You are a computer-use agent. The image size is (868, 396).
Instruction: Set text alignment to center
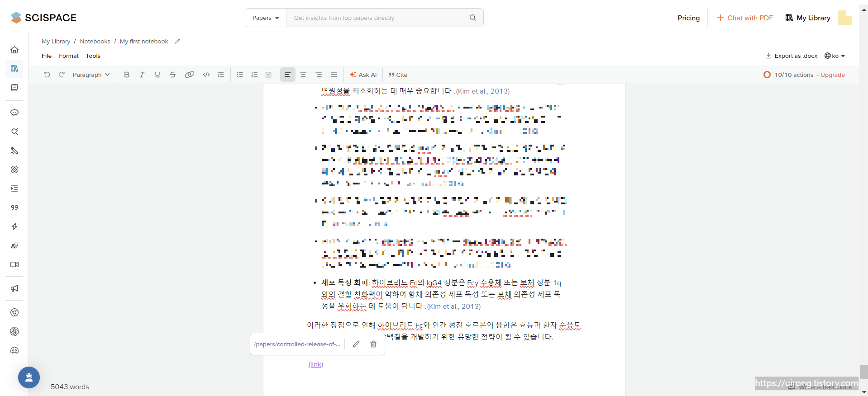click(x=303, y=75)
